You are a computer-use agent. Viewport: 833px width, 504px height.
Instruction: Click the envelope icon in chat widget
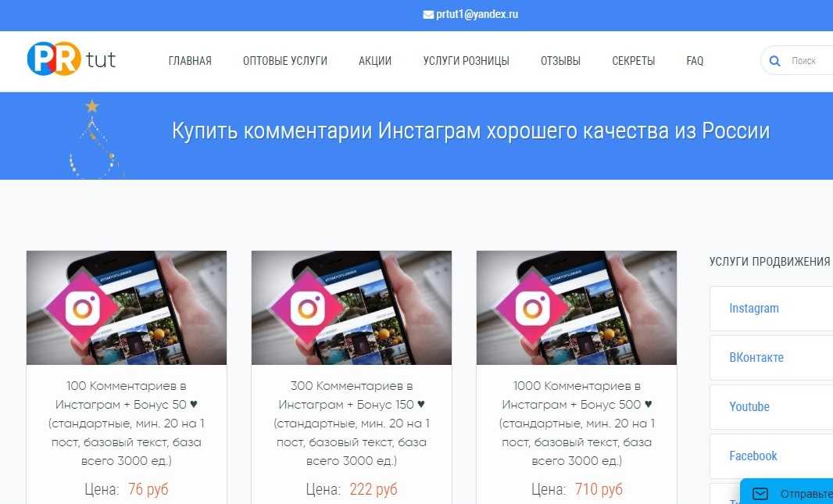[x=760, y=493]
